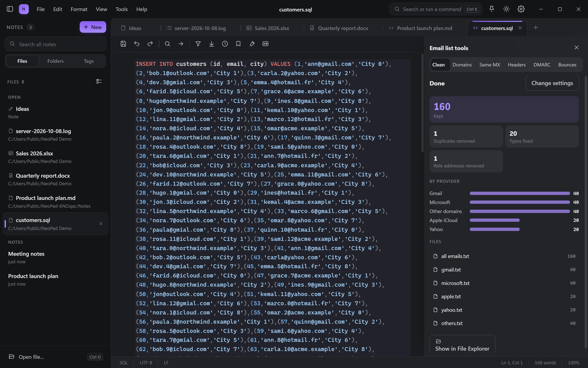Select the Files sidebar view
Viewport: 588px width, 368px height.
click(22, 61)
